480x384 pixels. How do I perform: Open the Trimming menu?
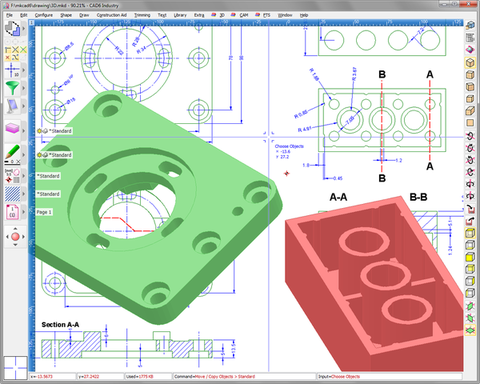142,15
